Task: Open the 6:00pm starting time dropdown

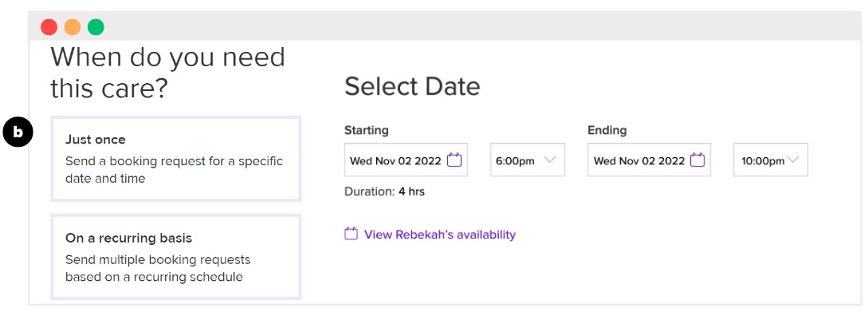Action: [x=528, y=160]
